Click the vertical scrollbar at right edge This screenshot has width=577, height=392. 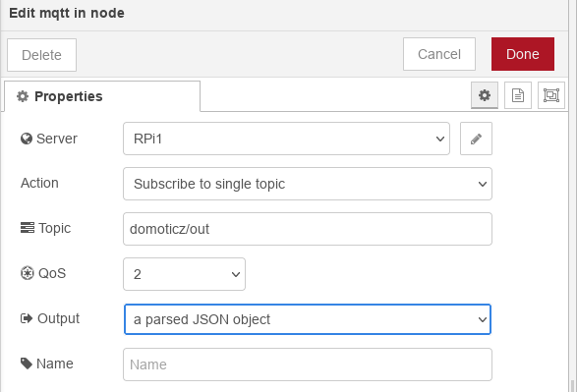point(572,385)
